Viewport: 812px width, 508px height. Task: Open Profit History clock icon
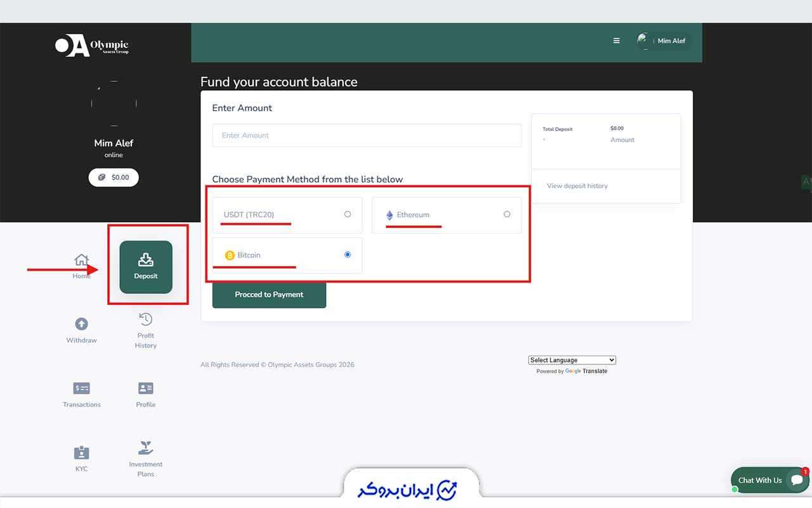[146, 319]
